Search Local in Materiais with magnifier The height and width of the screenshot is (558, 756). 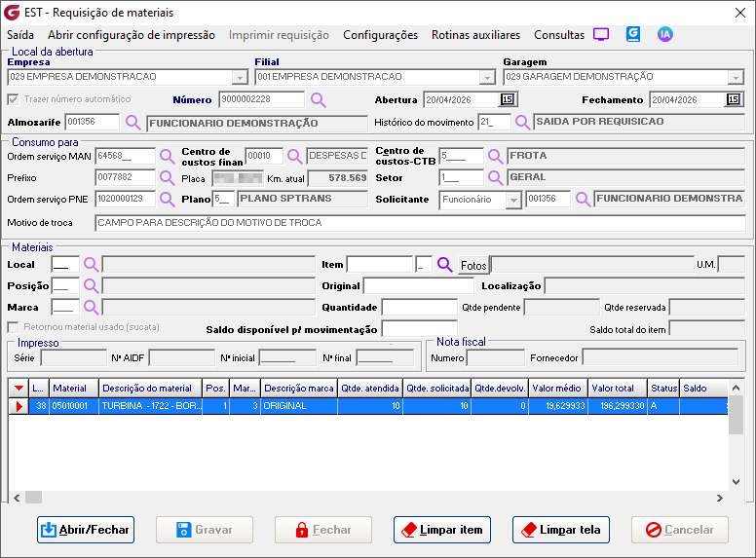point(92,265)
